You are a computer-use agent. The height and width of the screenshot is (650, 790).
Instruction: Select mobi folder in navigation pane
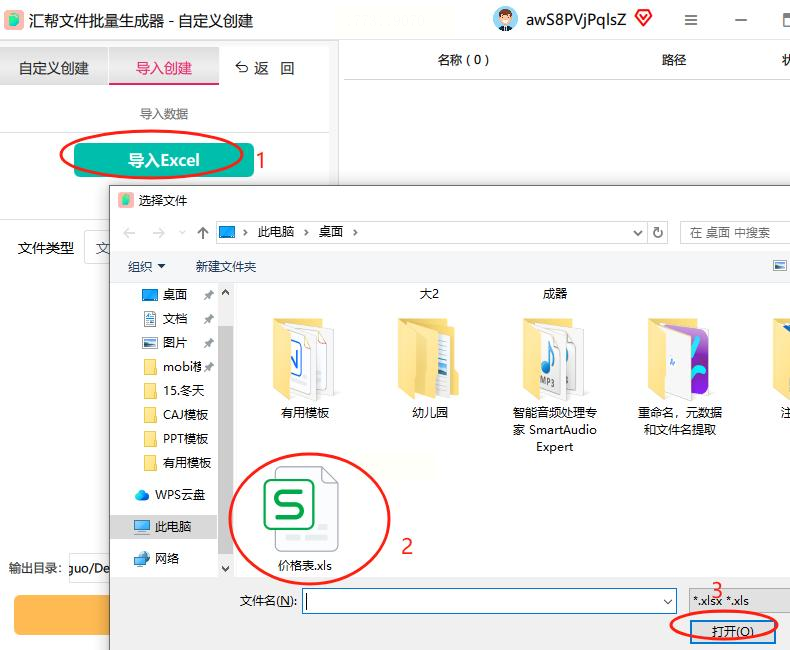click(173, 366)
